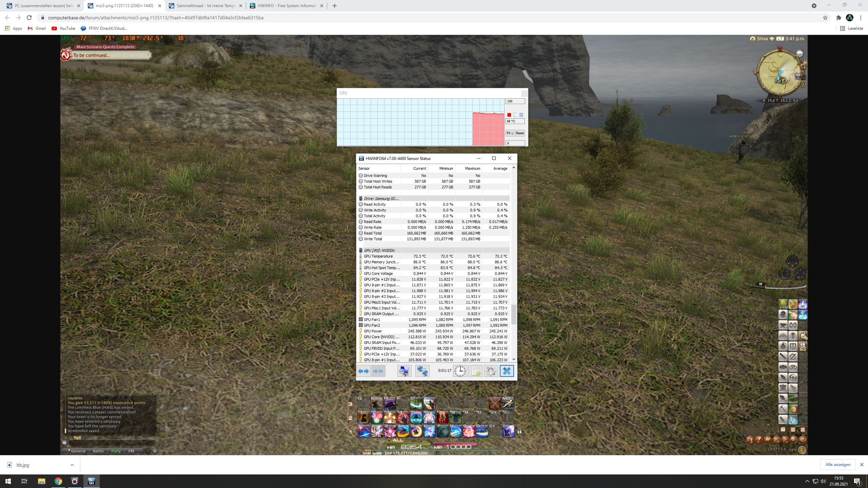Open the Apps shortcut in the bookmarks bar
The image size is (868, 488).
[x=14, y=28]
